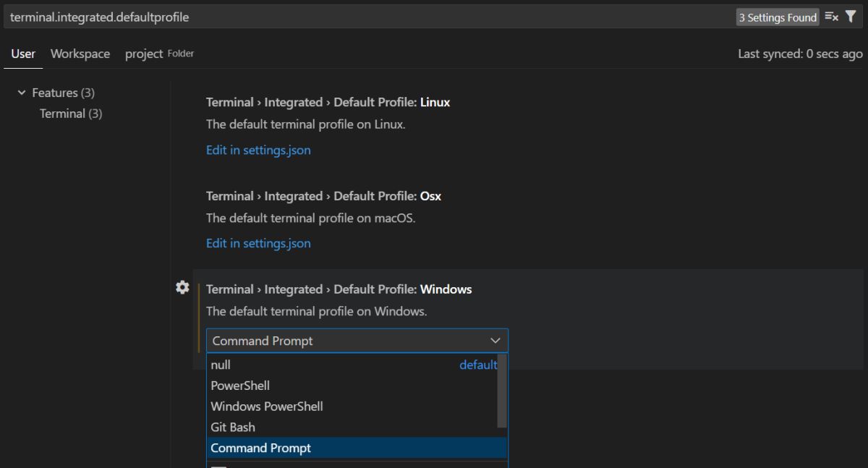Close the Command Prompt profile dropdown
The height and width of the screenshot is (468, 868).
pyautogui.click(x=495, y=341)
